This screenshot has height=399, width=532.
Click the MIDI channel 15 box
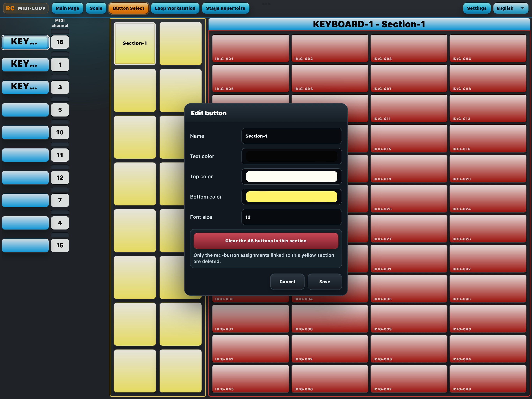pyautogui.click(x=60, y=245)
